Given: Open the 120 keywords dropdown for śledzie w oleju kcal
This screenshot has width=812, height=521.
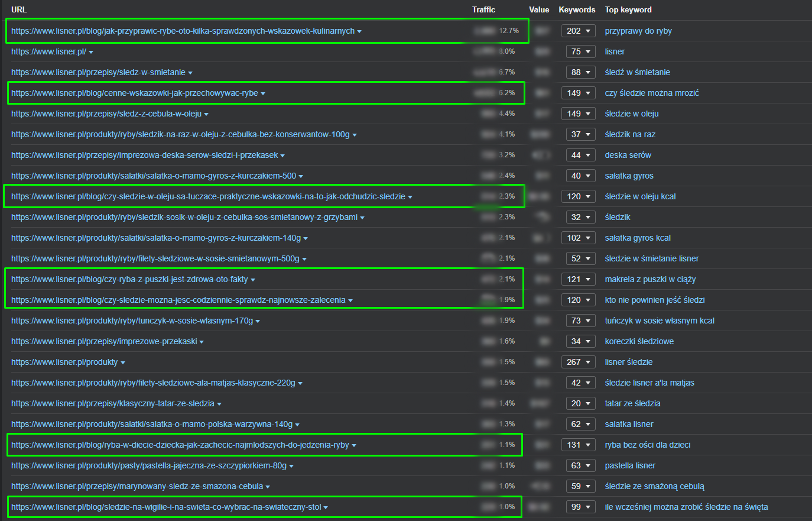Looking at the screenshot, I should pyautogui.click(x=578, y=196).
